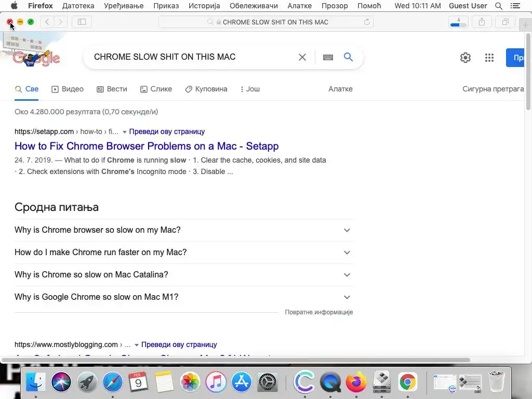
Task: Switch to the Куповина results tab
Action: (x=206, y=89)
